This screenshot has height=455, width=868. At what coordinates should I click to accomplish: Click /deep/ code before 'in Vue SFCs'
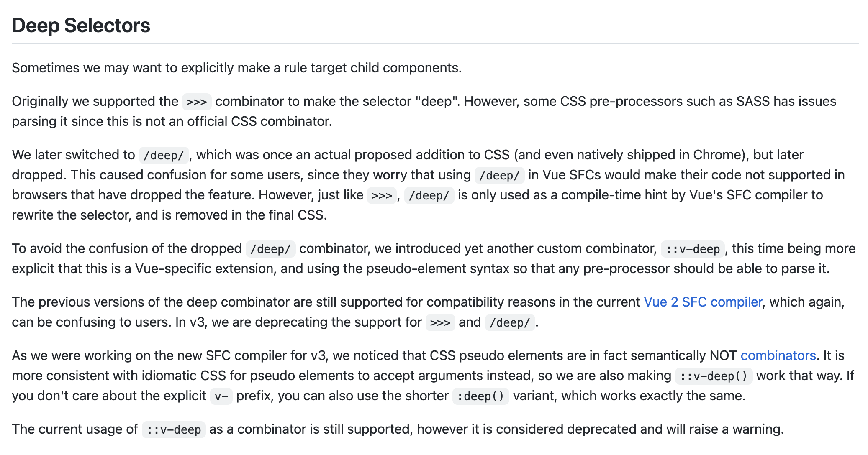(499, 175)
